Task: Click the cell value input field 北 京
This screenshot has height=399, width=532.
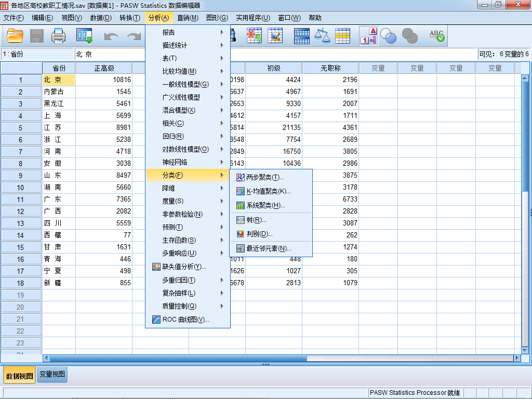Action: click(x=275, y=54)
